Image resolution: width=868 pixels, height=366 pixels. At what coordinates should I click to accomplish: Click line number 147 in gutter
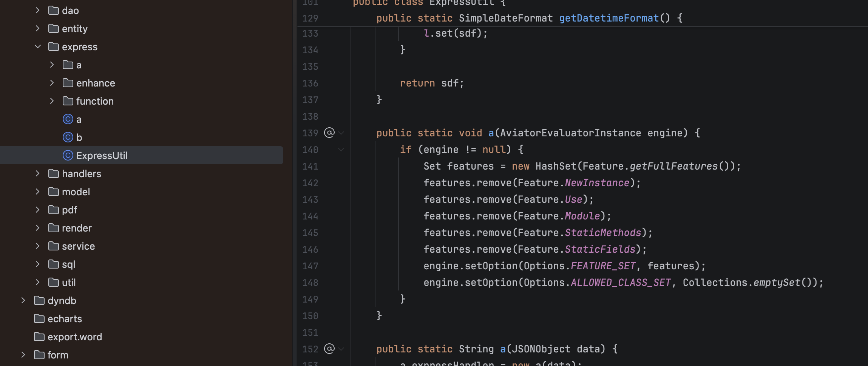pyautogui.click(x=310, y=266)
